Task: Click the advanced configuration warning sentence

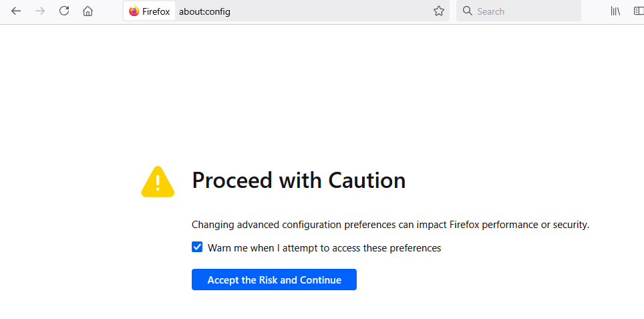Action: click(390, 225)
